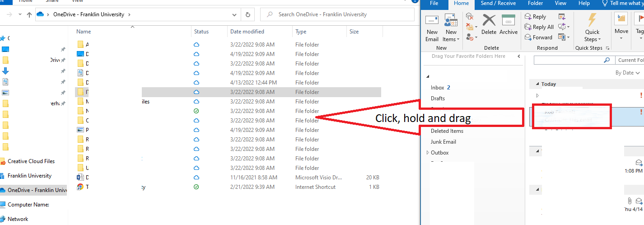The image size is (644, 225).
Task: Click the green synced status on Internet Shortcut row
Action: 196,187
